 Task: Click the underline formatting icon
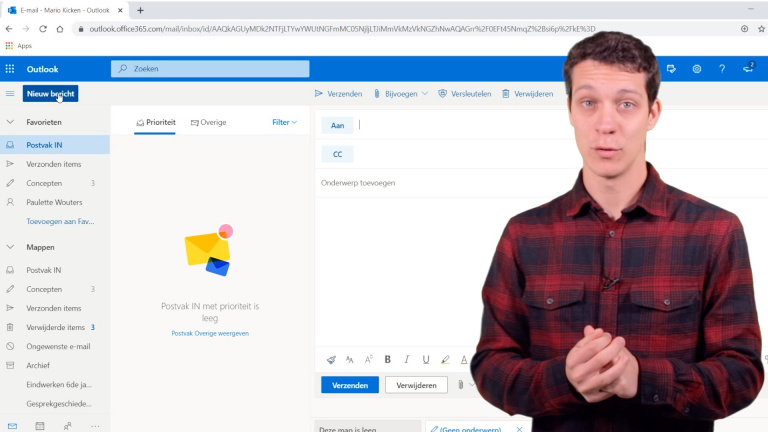(426, 360)
